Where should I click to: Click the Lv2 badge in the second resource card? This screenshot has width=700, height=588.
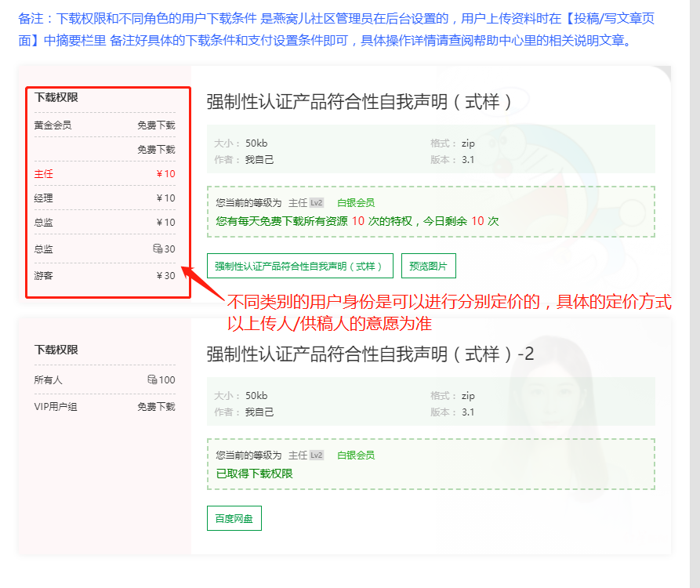tap(316, 453)
